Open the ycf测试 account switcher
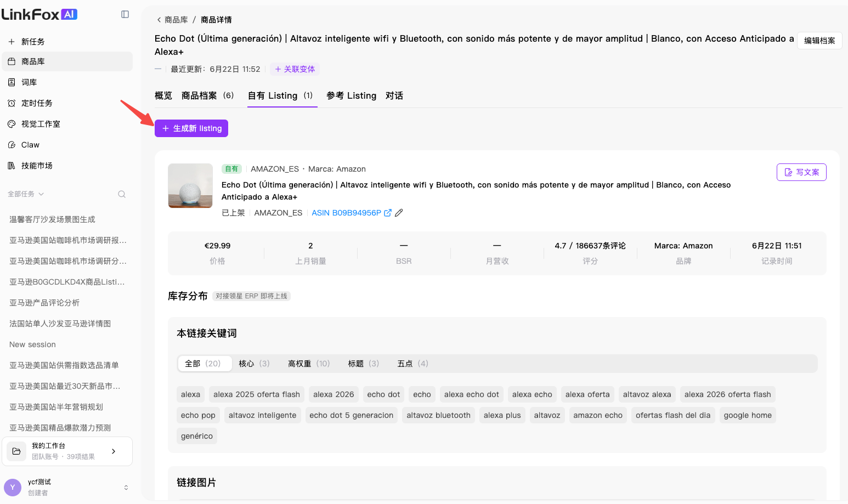Viewport: 848px width, 504px height. [126, 488]
